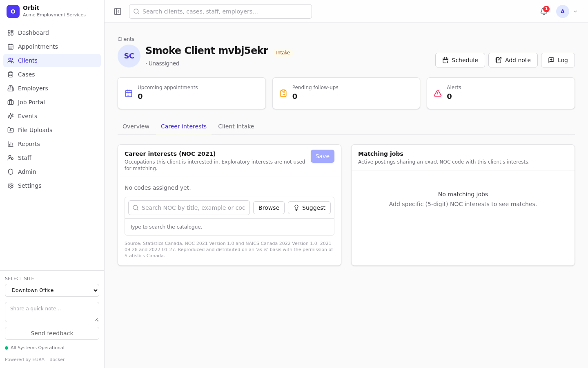Click the Intake status badge
588x368 pixels.
click(x=283, y=53)
